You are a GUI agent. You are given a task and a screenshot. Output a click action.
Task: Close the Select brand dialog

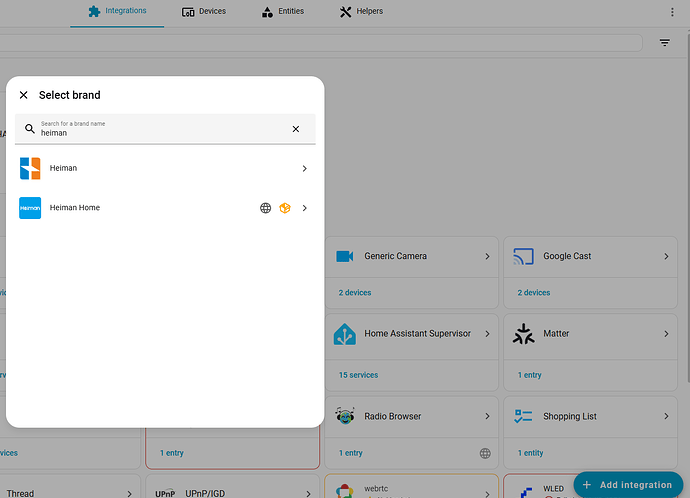pyautogui.click(x=24, y=95)
